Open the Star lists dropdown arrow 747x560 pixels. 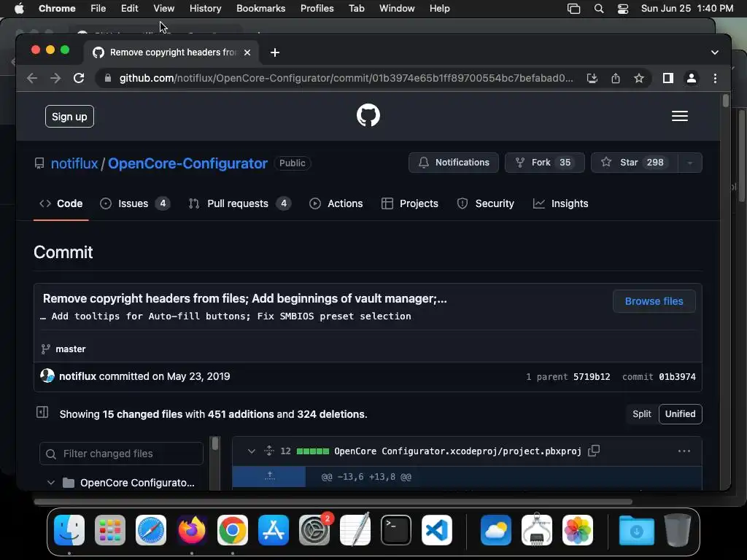point(689,163)
